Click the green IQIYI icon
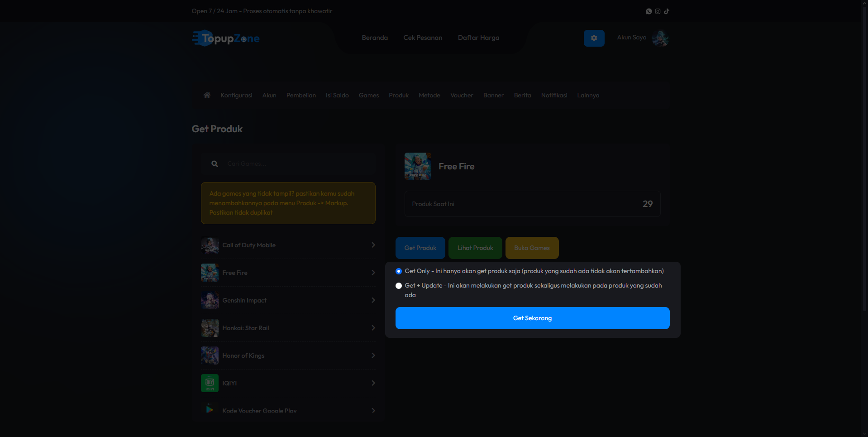868x437 pixels. (210, 383)
